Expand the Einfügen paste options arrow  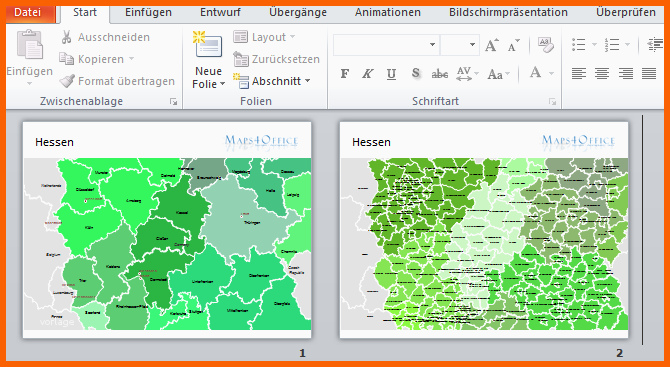click(29, 83)
